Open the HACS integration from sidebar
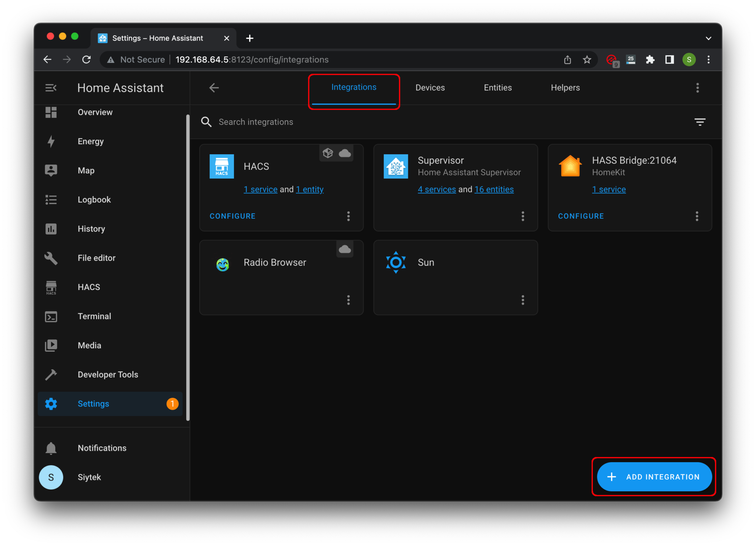The image size is (756, 546). (x=88, y=287)
